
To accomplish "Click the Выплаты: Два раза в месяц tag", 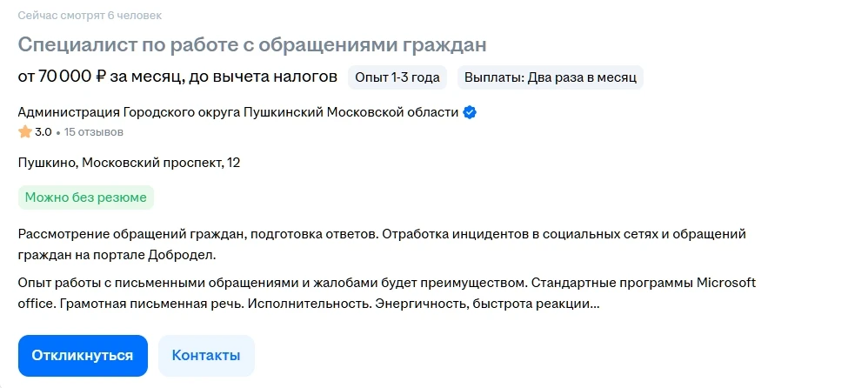I will pyautogui.click(x=551, y=77).
